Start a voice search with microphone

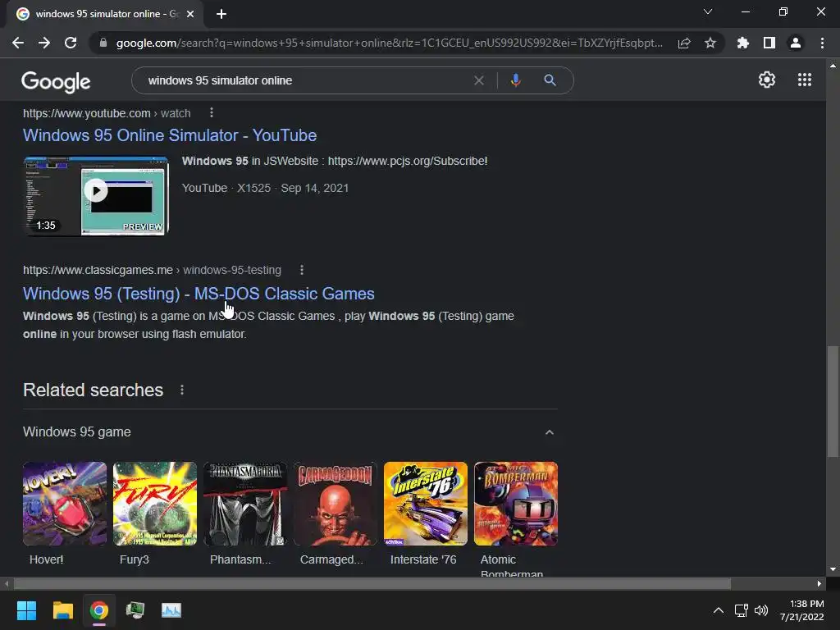[515, 80]
